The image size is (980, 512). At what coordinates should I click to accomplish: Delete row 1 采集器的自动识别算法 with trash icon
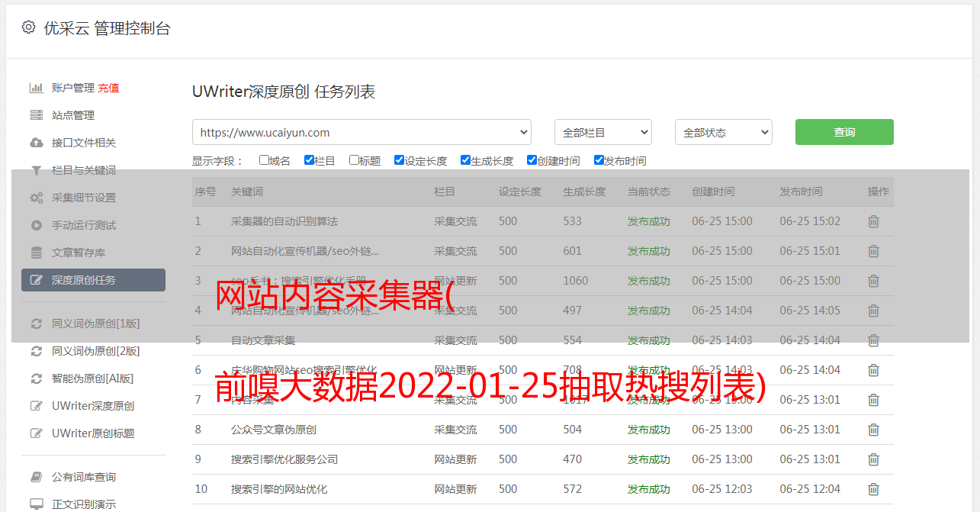pos(874,221)
